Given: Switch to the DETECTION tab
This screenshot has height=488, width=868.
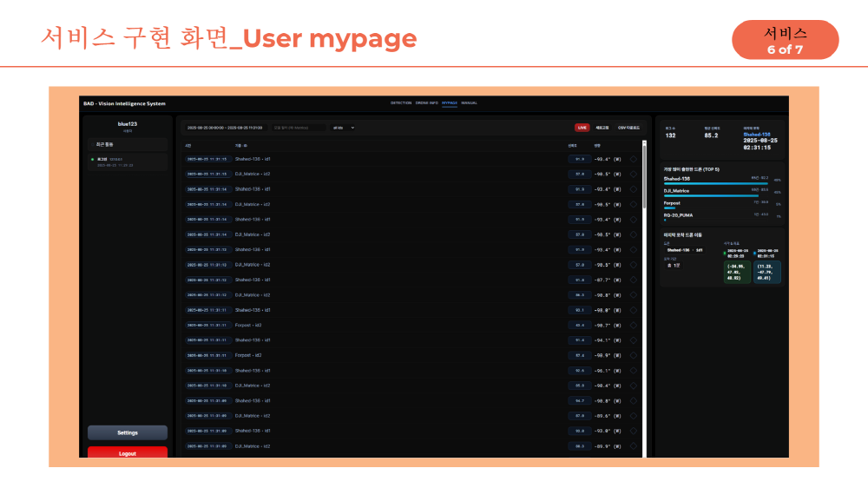Looking at the screenshot, I should [401, 103].
